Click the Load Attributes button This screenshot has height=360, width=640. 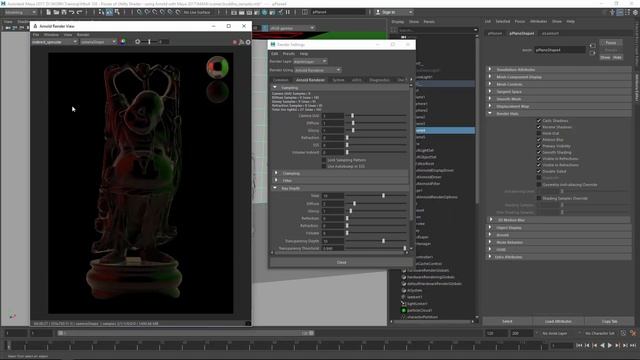click(x=558, y=322)
